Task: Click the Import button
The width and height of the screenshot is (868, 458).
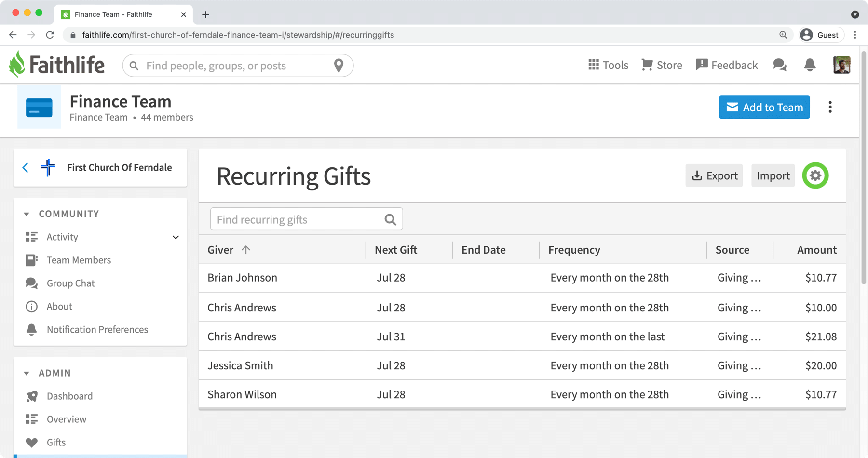Action: coord(773,175)
